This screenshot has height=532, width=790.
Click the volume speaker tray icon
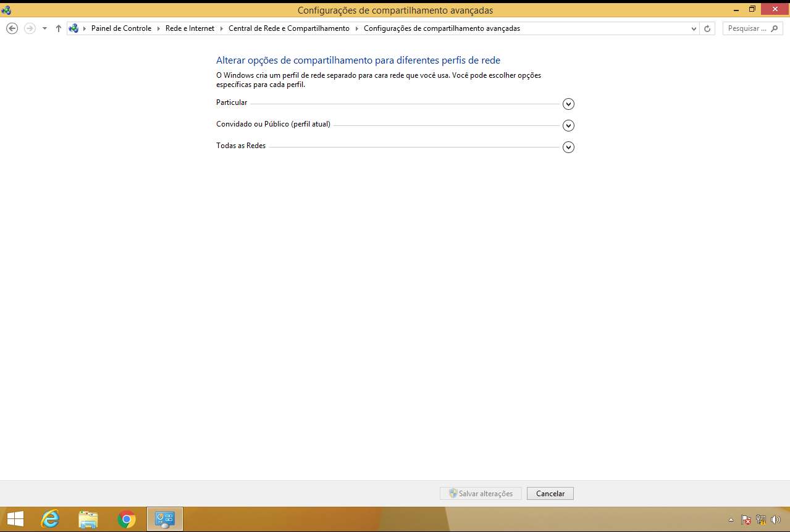point(776,520)
